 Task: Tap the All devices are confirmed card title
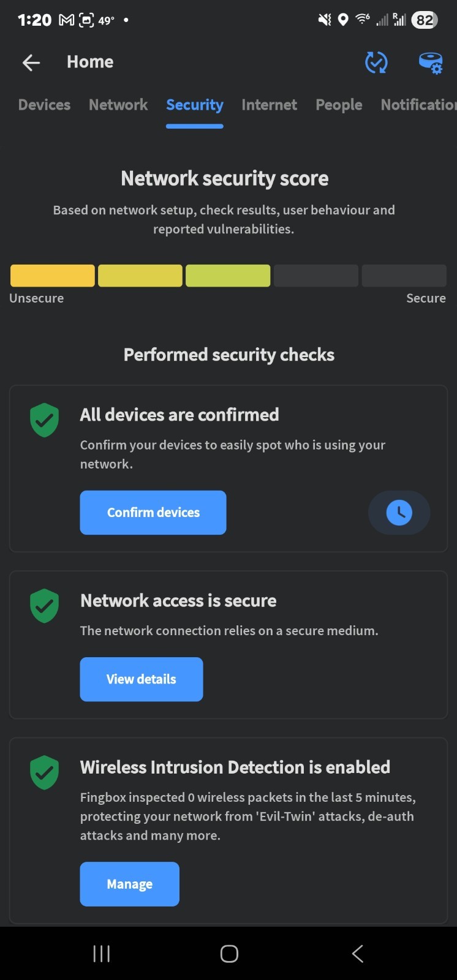coord(179,415)
